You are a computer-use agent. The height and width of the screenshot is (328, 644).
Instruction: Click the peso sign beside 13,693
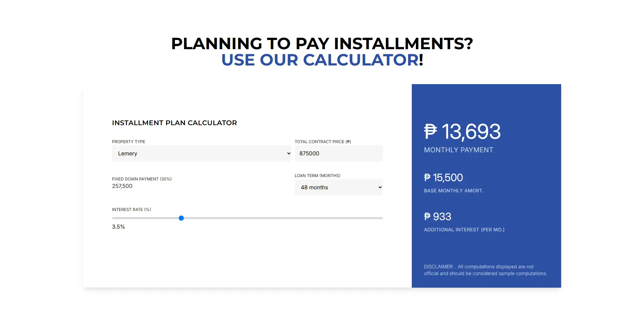click(x=430, y=131)
